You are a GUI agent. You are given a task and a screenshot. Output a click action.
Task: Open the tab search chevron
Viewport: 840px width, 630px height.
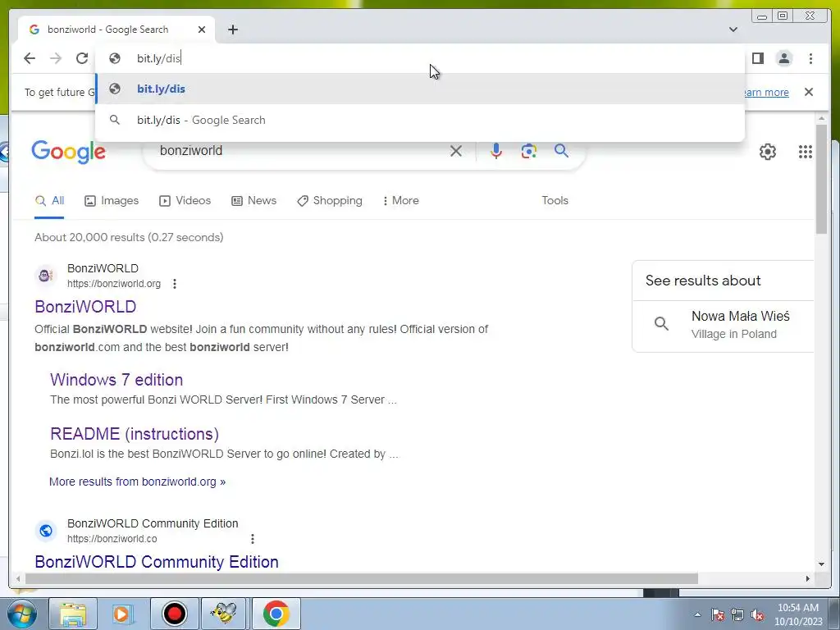[x=733, y=30]
